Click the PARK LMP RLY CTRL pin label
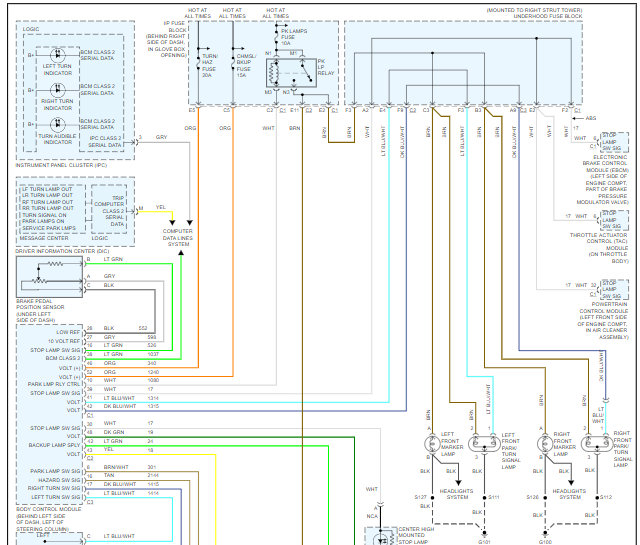 54,384
